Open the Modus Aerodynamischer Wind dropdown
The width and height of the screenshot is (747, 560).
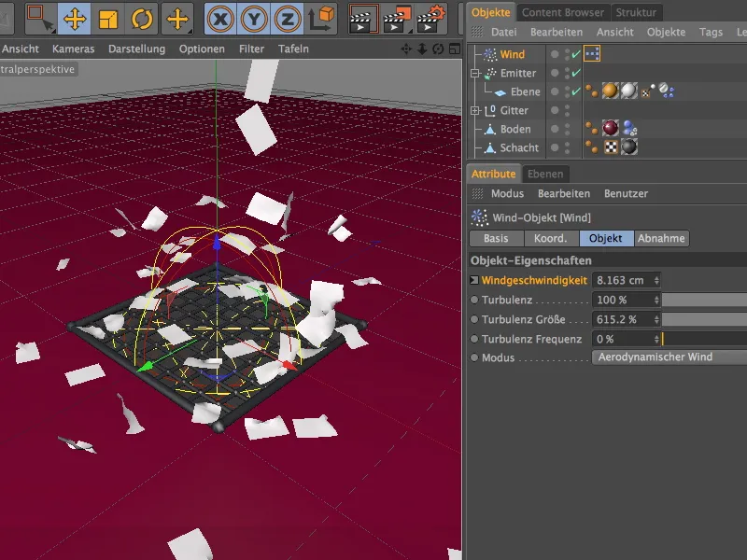(669, 357)
